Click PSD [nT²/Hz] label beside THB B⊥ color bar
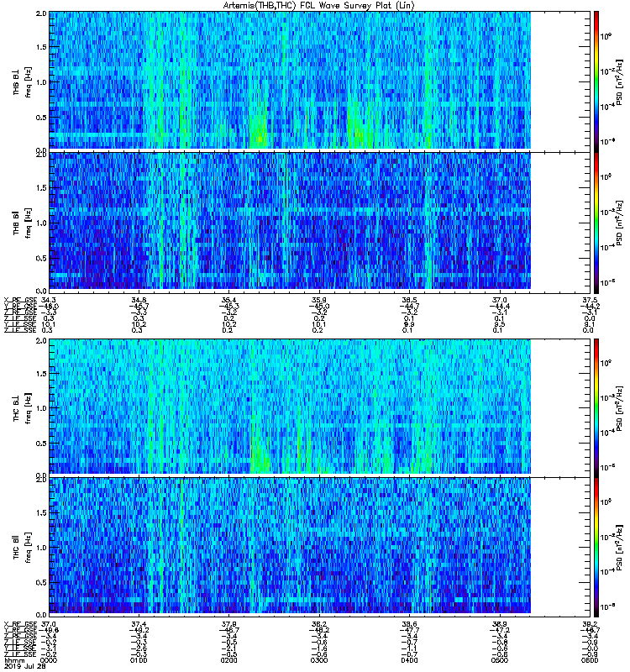Screen dimensions: 630x672 click(x=620, y=82)
